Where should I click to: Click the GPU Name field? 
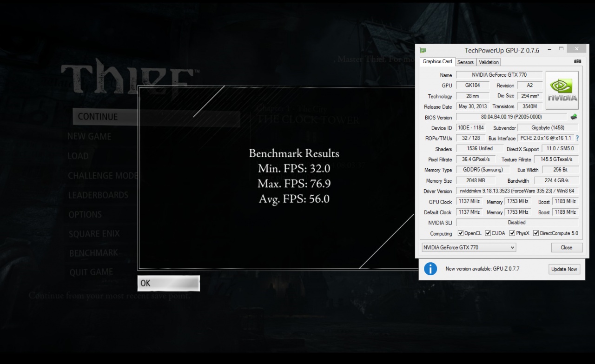click(499, 75)
